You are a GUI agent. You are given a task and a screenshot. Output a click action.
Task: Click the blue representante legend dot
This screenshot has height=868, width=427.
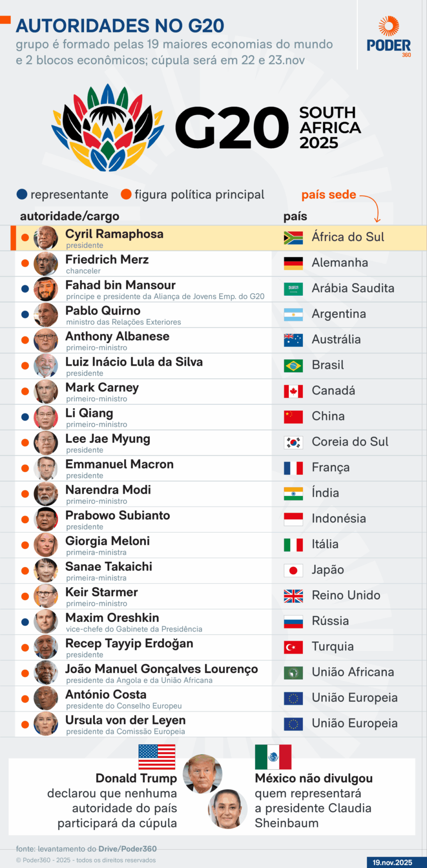pos(22,195)
